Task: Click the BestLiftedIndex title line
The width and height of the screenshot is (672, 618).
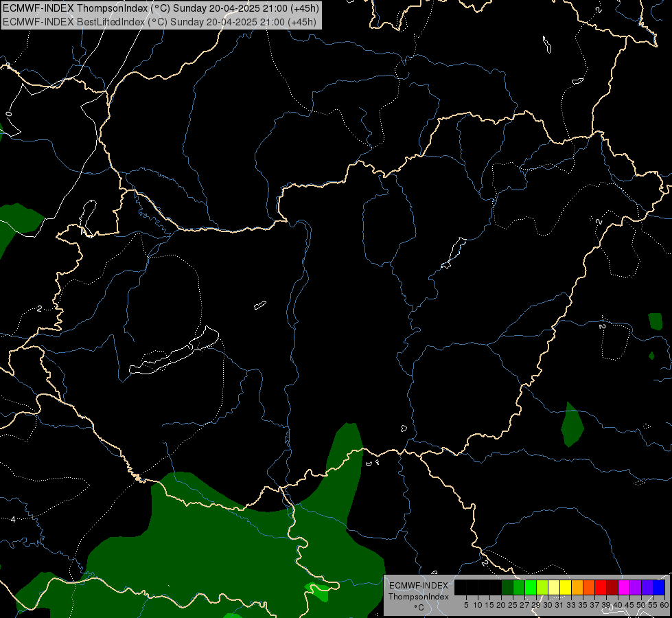Action: point(159,22)
